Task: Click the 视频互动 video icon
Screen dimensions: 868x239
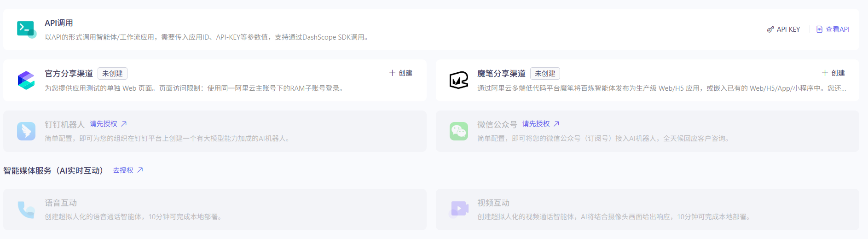Action: pos(459,209)
